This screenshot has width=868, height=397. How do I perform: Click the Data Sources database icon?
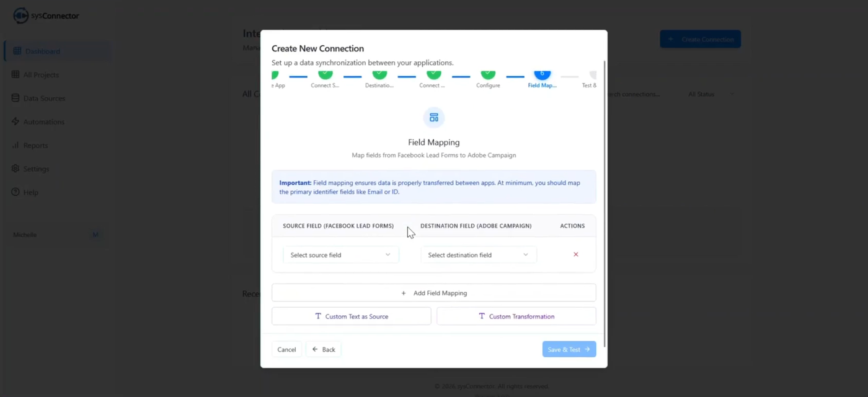[x=15, y=98]
